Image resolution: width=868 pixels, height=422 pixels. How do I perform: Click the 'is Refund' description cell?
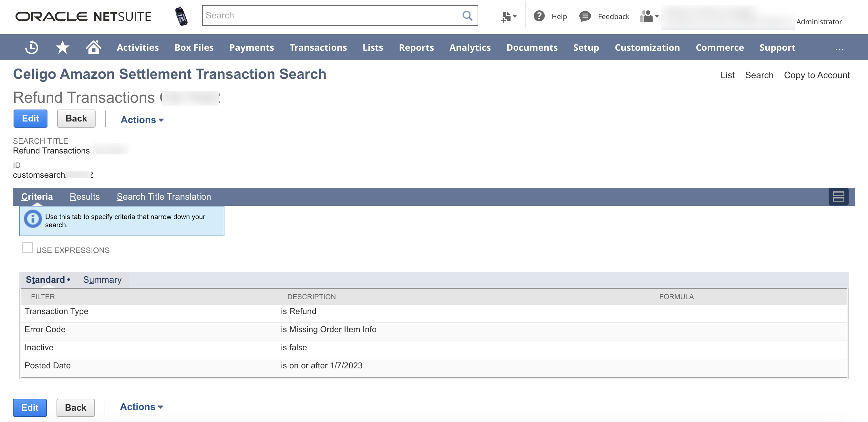pyautogui.click(x=298, y=311)
